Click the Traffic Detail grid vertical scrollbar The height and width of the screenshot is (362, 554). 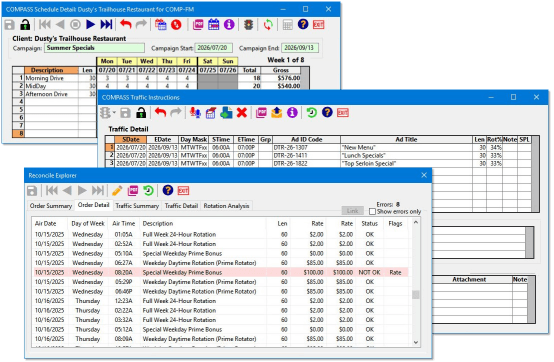pos(535,174)
